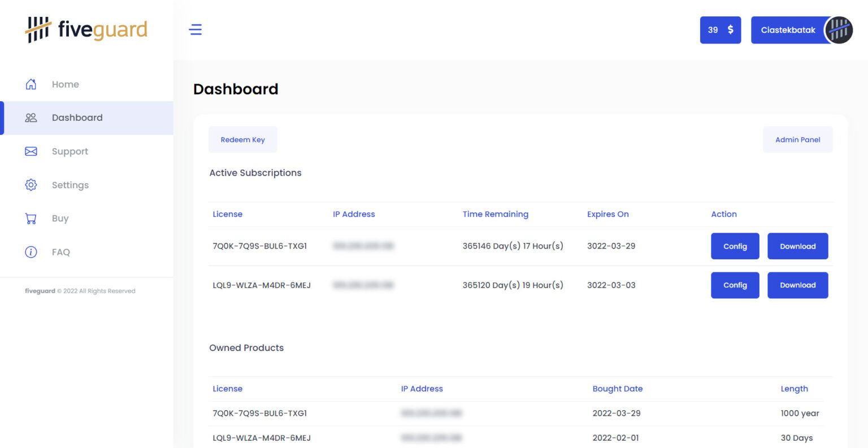Open the Admin Panel

797,140
